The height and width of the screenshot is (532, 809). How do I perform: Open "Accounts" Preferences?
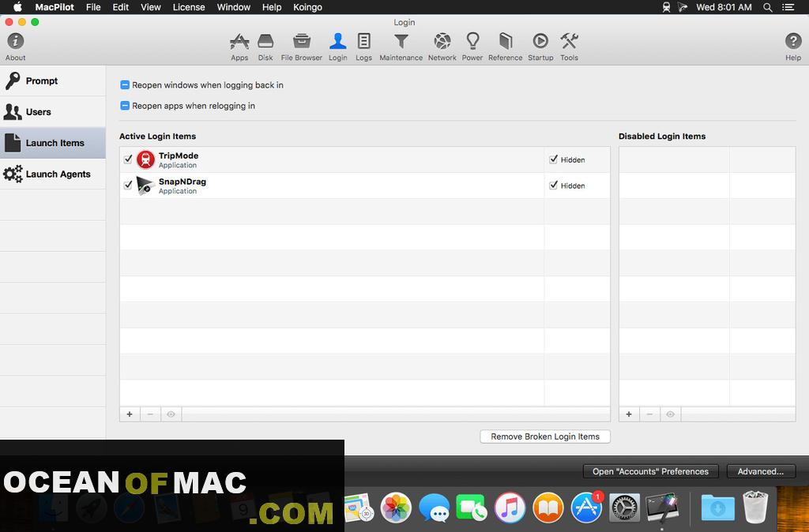(x=650, y=471)
